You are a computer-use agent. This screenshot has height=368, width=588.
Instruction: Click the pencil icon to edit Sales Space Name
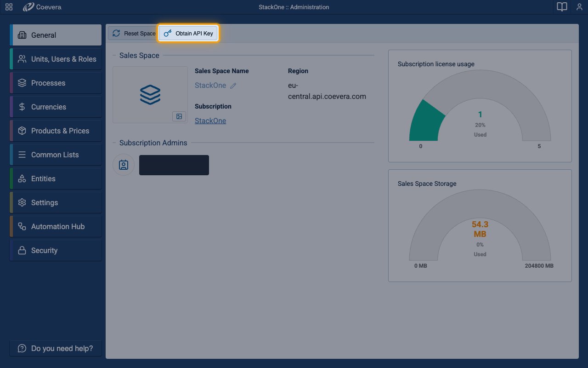coord(233,86)
